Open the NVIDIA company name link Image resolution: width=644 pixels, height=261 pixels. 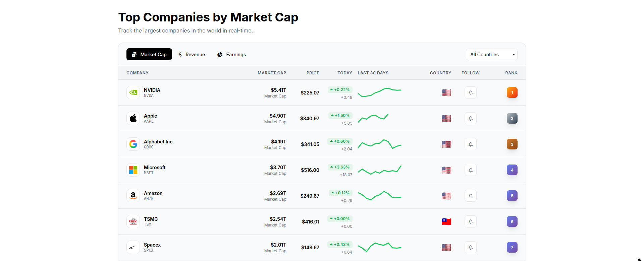(x=152, y=90)
